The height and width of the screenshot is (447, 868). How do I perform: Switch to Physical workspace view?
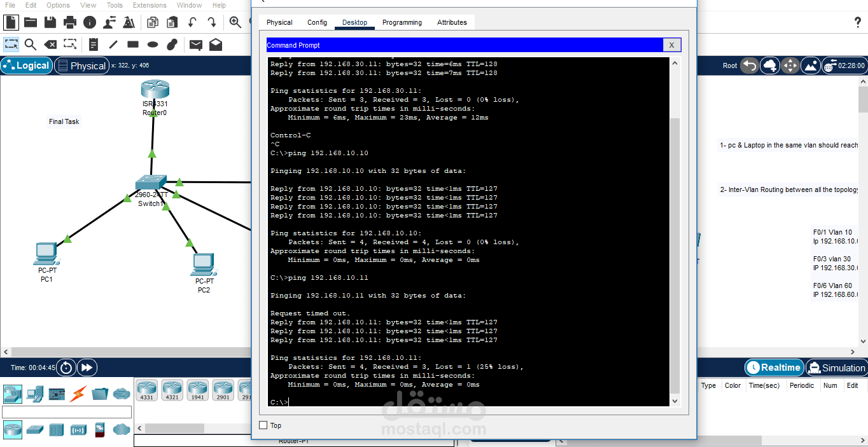tap(81, 65)
